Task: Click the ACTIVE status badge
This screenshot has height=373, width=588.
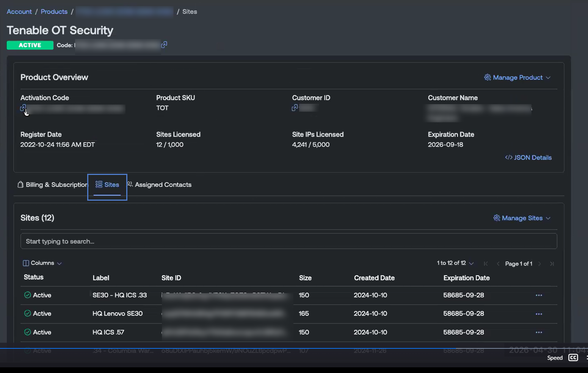Action: (30, 45)
